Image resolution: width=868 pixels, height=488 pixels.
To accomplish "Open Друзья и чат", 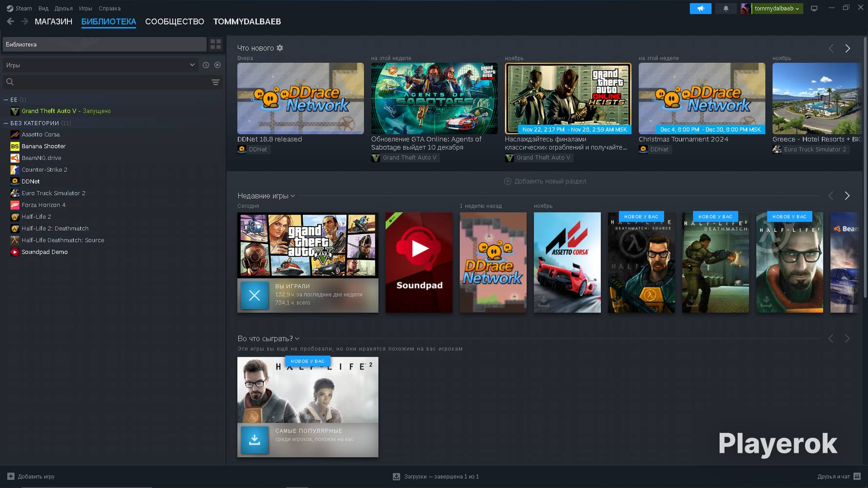I will [834, 476].
